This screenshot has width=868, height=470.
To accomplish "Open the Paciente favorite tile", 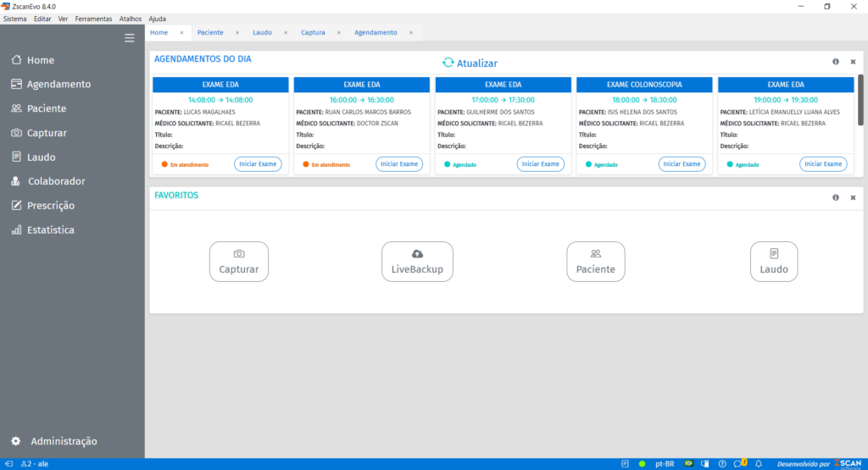I will tap(595, 262).
